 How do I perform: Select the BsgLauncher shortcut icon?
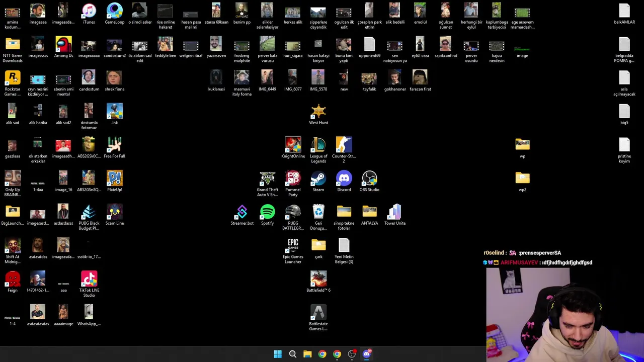[x=13, y=215]
